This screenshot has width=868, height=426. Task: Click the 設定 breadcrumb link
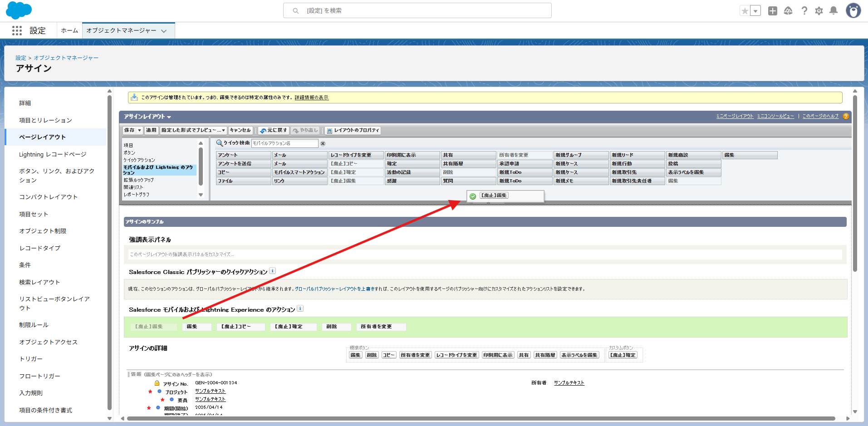(x=21, y=58)
